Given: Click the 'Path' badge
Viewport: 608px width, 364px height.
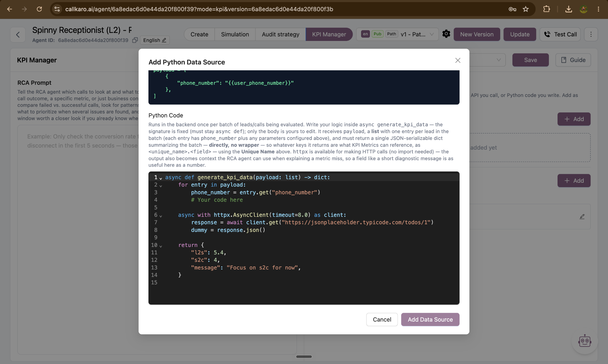Looking at the screenshot, I should [x=392, y=34].
